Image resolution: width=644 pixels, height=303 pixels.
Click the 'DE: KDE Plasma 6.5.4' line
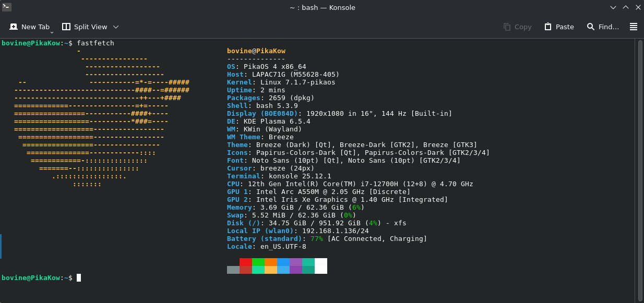tap(269, 122)
